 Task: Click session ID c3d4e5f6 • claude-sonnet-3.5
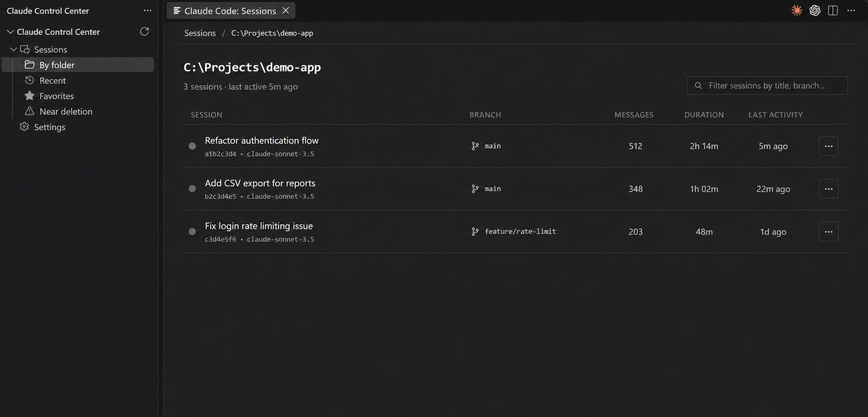tap(259, 239)
